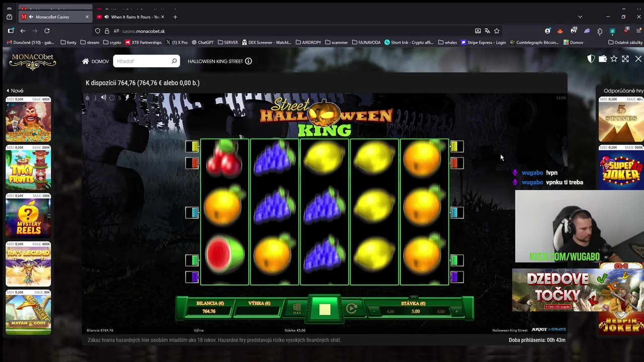Open the casino wallet icon
The width and height of the screenshot is (644, 362).
(x=603, y=59)
